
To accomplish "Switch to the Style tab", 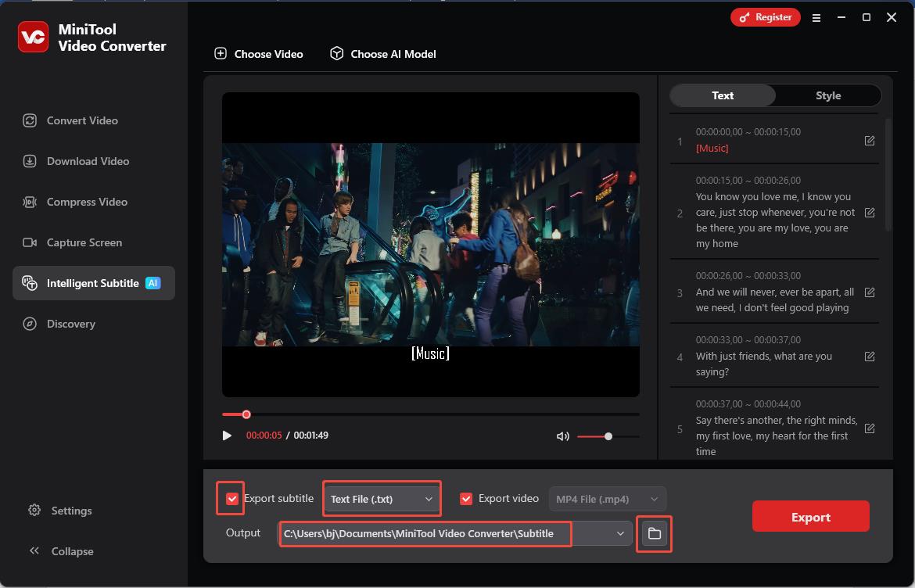I will (827, 95).
